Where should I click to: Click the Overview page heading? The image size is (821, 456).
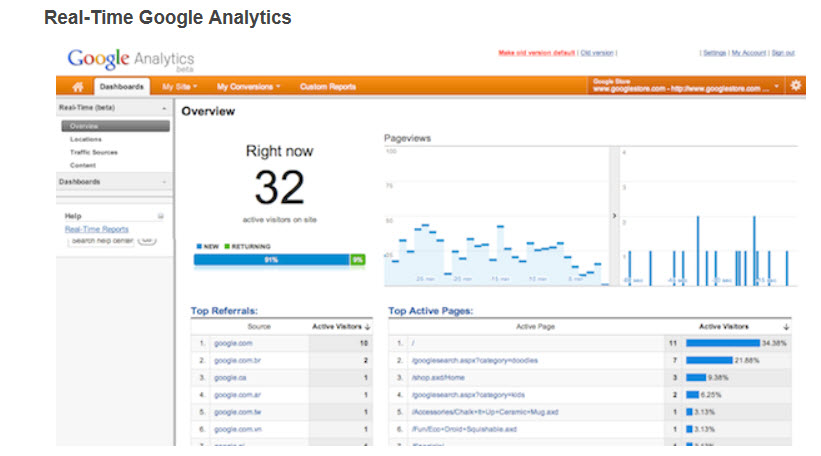[208, 112]
